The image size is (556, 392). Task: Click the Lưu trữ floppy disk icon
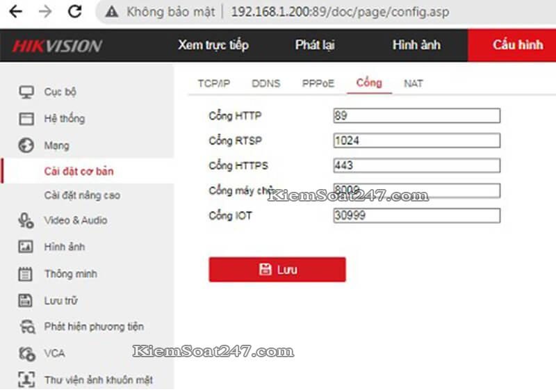(x=25, y=300)
